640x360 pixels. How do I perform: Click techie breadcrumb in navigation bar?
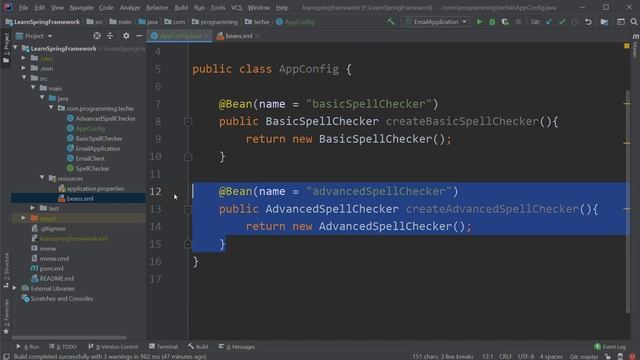pos(257,22)
